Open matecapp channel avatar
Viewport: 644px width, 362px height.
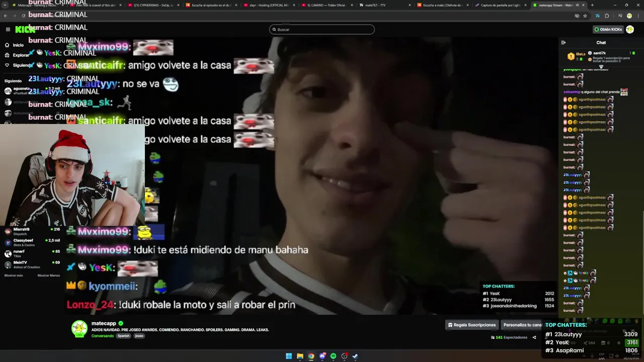[x=79, y=328]
